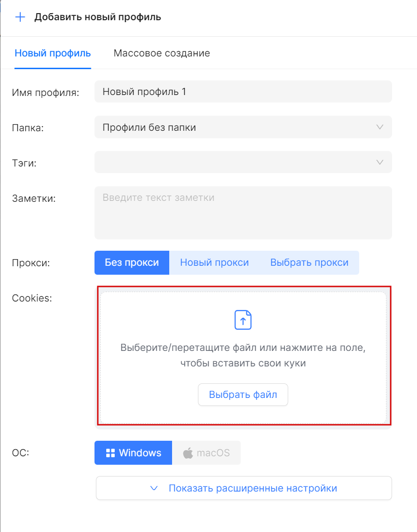Click the Apple logo icon

tap(188, 453)
